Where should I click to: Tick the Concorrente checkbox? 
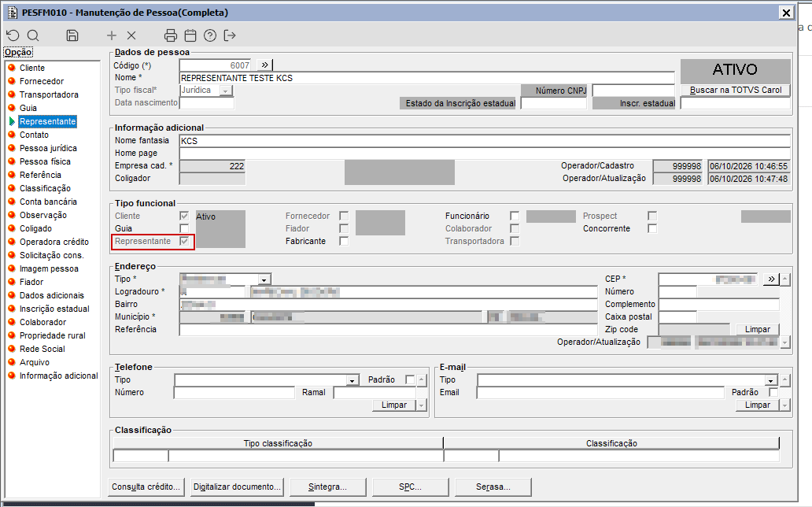click(x=652, y=228)
